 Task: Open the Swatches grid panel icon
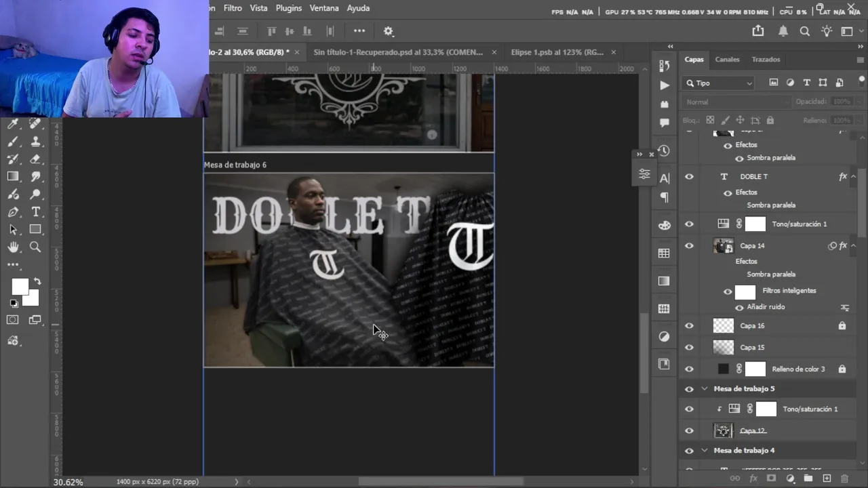664,253
